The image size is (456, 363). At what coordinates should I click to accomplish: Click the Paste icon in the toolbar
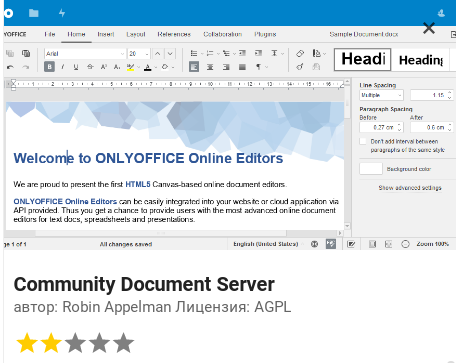click(26, 53)
